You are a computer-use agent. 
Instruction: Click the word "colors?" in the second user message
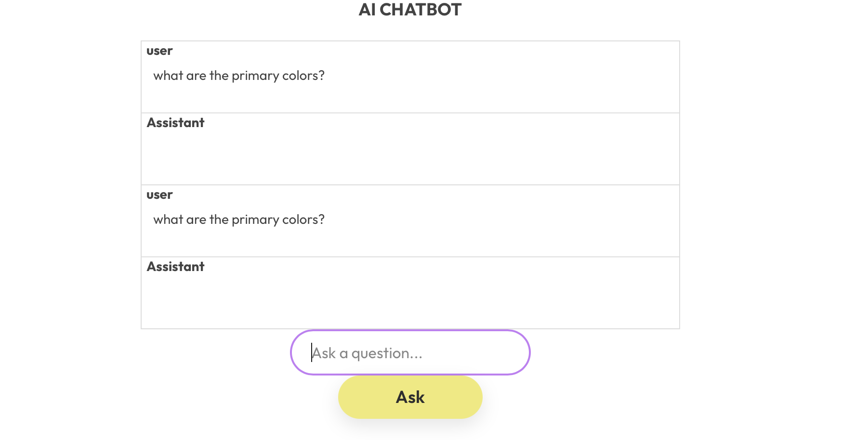(x=303, y=220)
